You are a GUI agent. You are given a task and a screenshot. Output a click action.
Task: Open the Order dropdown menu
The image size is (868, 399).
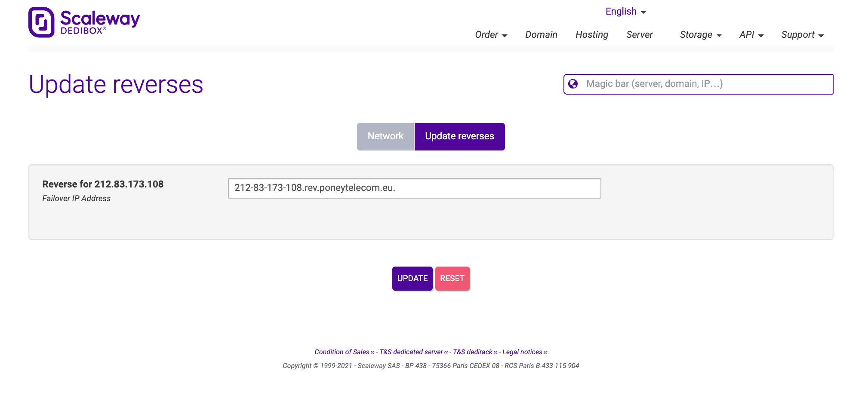click(491, 34)
